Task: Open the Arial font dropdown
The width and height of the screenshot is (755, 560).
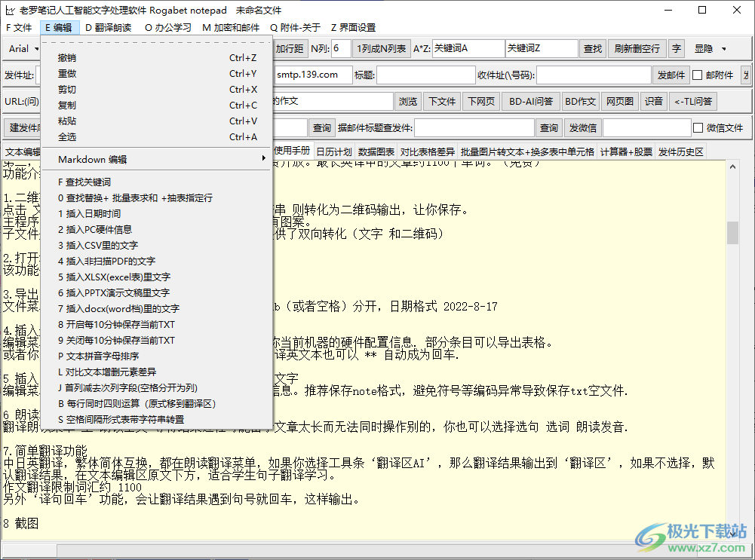Action: coord(23,48)
